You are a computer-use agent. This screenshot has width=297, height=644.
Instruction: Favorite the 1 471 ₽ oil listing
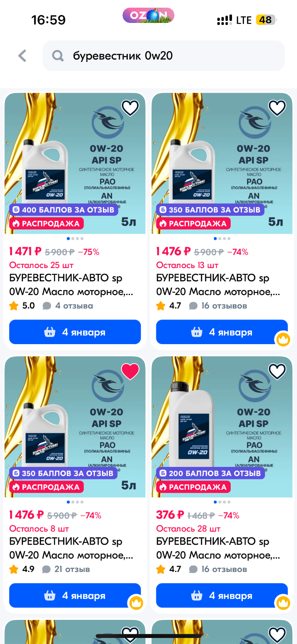click(130, 108)
